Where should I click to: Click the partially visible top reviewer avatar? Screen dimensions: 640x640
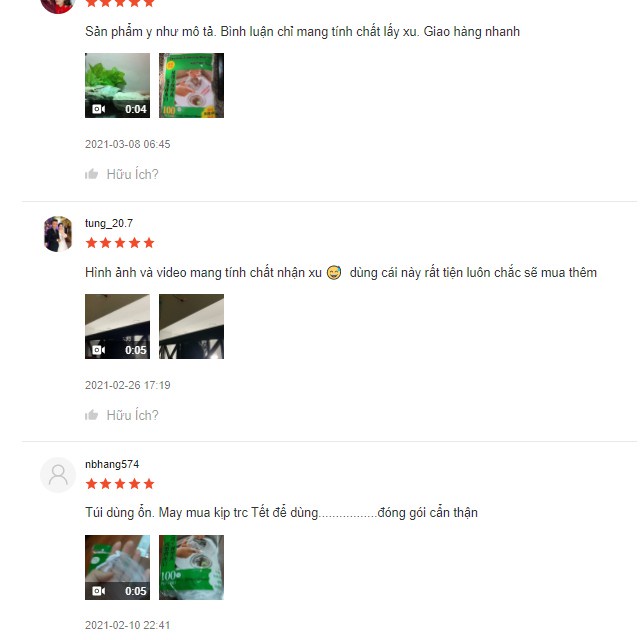click(x=58, y=7)
